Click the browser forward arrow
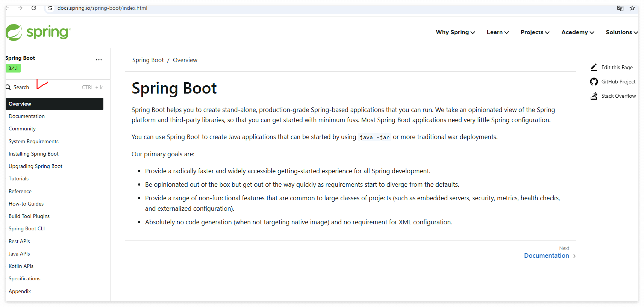The image size is (644, 307). pyautogui.click(x=20, y=8)
